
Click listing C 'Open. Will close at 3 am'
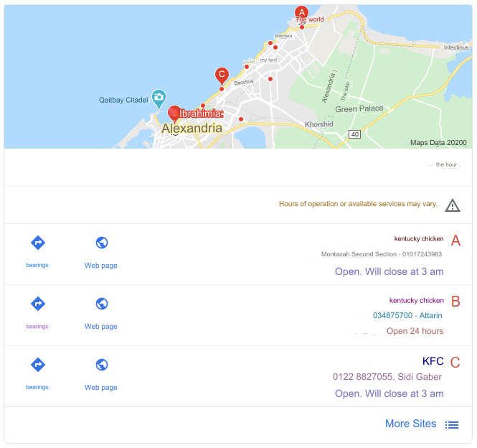tap(389, 393)
